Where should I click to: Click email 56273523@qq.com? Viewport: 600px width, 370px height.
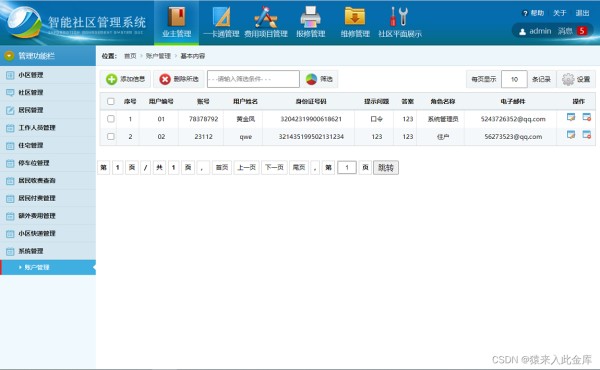513,137
